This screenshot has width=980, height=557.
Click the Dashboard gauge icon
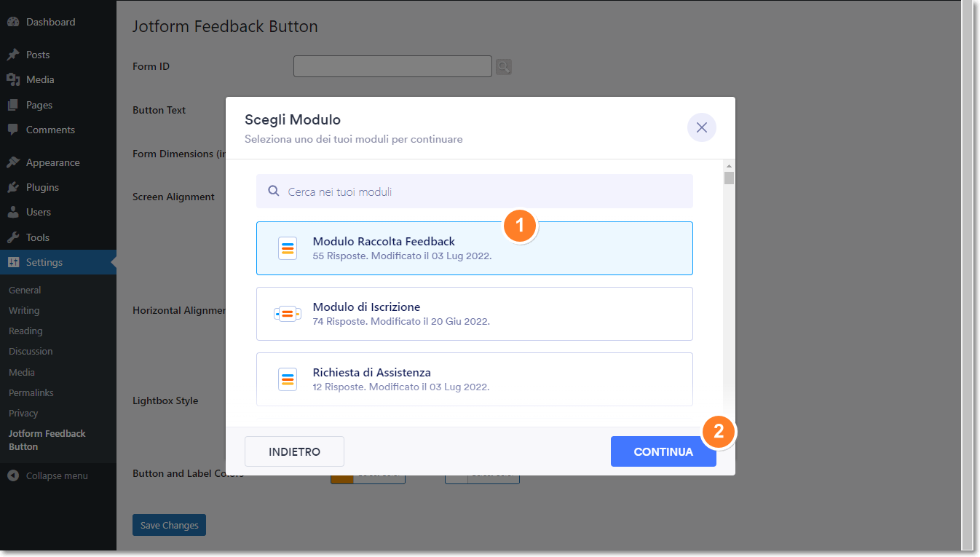click(13, 22)
